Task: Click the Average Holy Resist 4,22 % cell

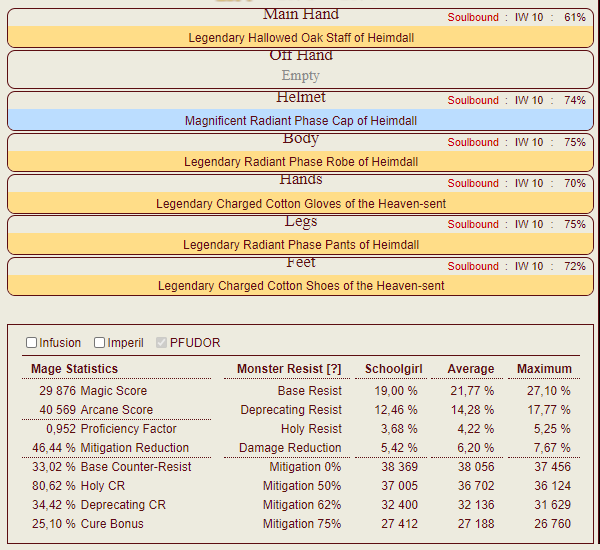Action: 476,429
